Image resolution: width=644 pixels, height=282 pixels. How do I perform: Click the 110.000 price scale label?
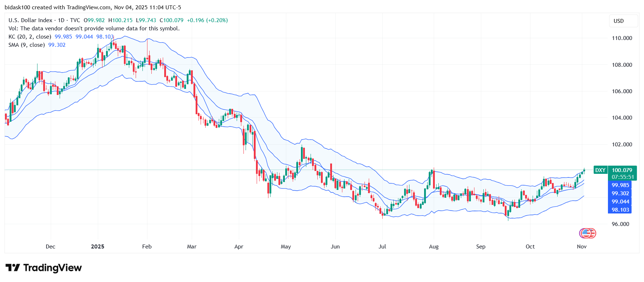tap(622, 38)
